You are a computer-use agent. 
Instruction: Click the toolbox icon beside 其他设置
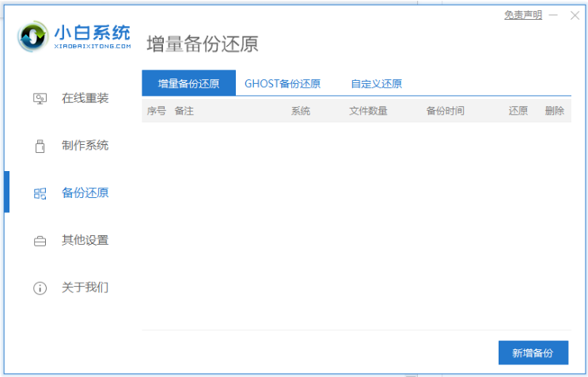[40, 241]
